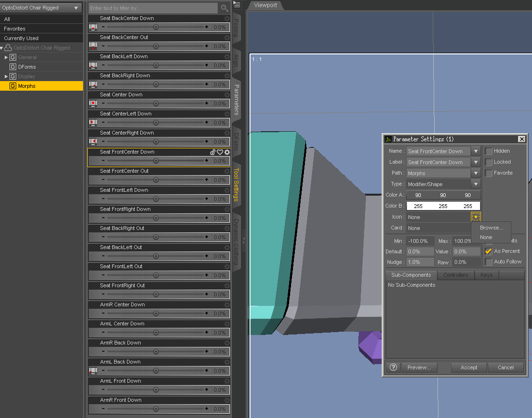
Task: Switch to the Keys tab
Action: [x=486, y=275]
